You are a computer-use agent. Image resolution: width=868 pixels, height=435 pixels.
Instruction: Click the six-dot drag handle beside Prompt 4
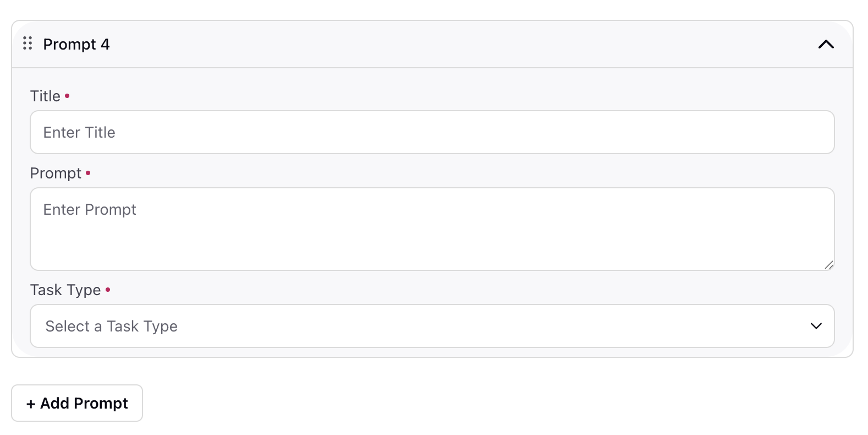point(28,44)
